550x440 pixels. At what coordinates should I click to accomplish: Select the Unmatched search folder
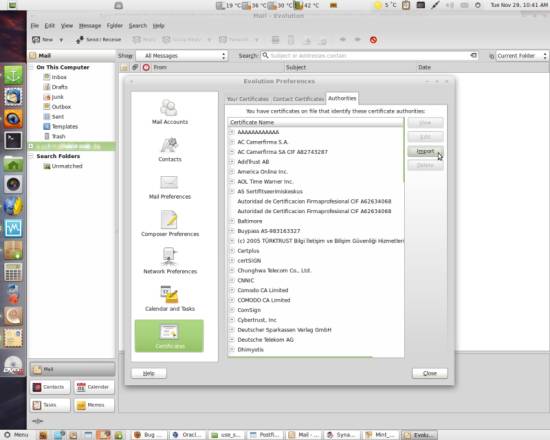[x=67, y=166]
